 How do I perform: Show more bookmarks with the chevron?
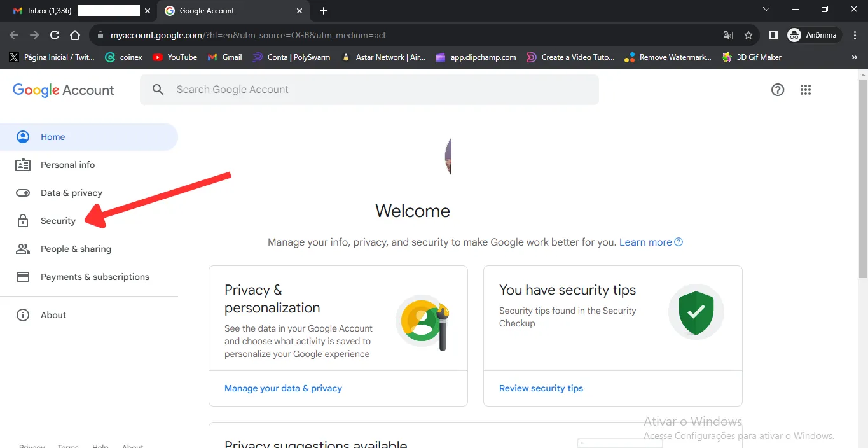pyautogui.click(x=854, y=57)
